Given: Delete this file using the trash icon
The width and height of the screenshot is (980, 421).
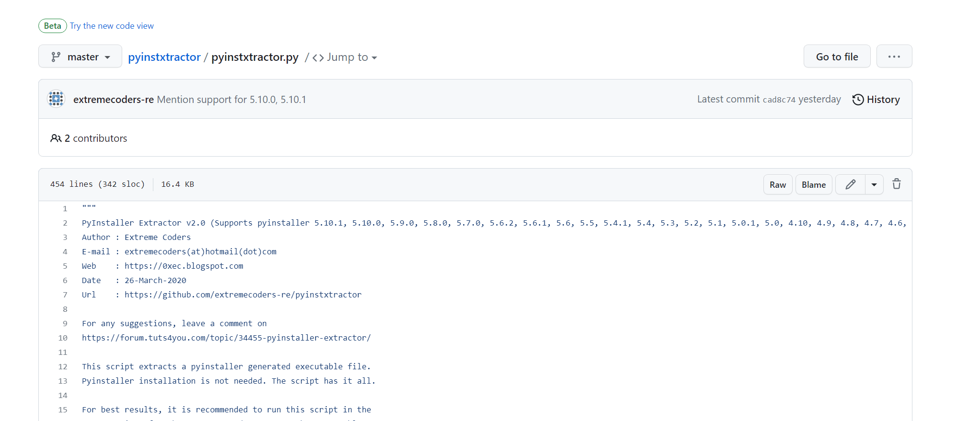Looking at the screenshot, I should (897, 184).
